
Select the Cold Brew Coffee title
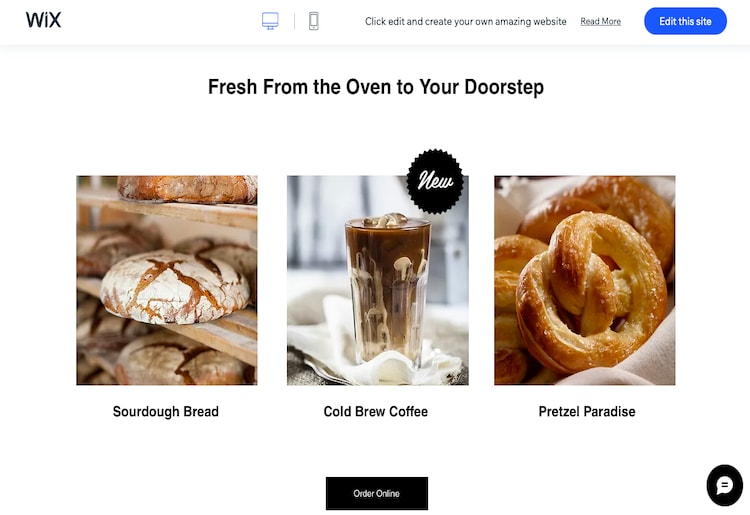[376, 412]
